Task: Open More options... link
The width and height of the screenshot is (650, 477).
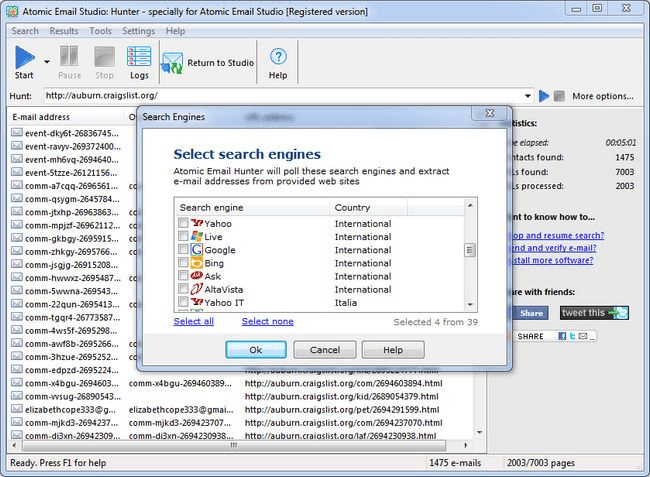Action: (603, 96)
